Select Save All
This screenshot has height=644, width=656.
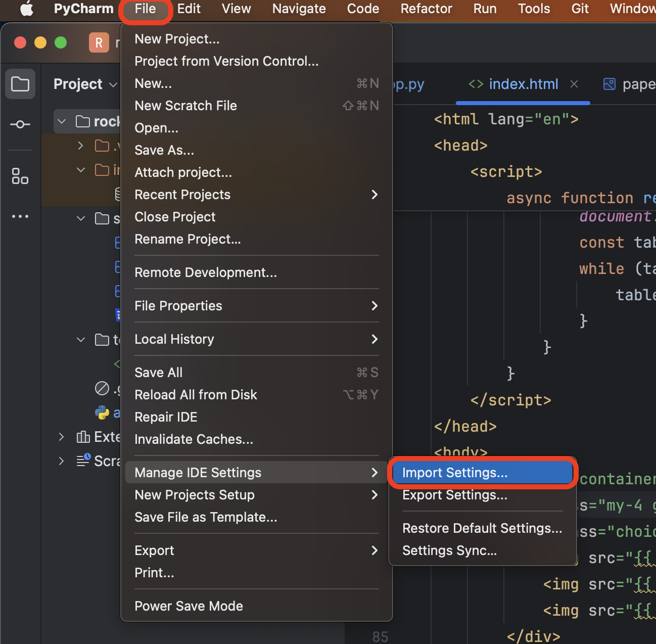point(257,373)
